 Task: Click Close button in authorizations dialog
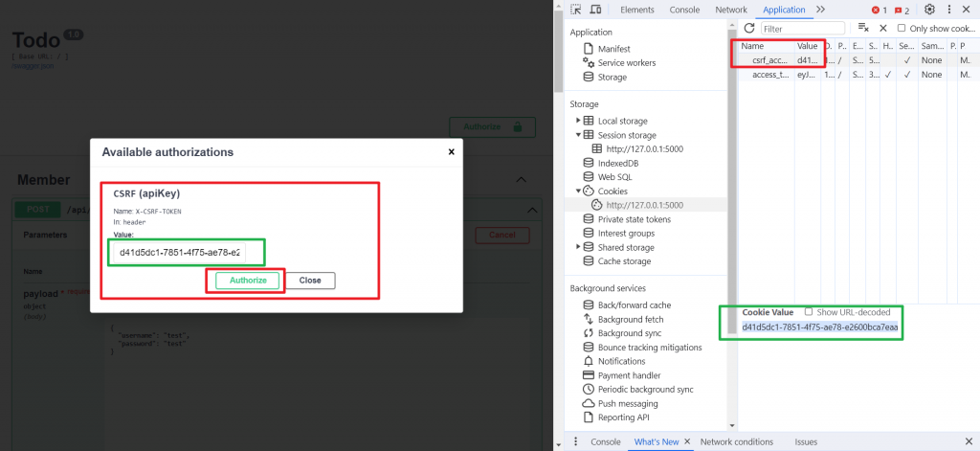(x=310, y=281)
